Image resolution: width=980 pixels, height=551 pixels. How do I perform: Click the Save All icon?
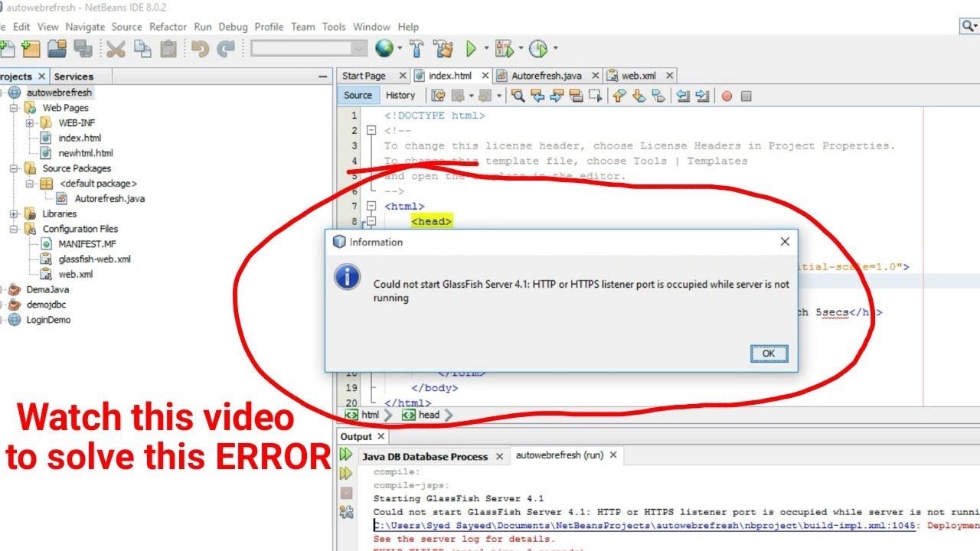83,49
